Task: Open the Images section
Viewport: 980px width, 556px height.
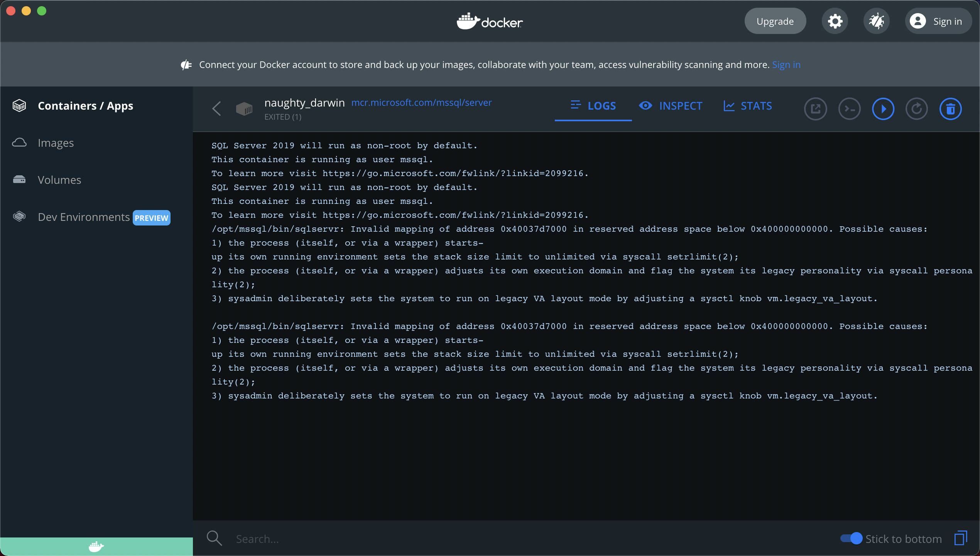Action: (56, 142)
